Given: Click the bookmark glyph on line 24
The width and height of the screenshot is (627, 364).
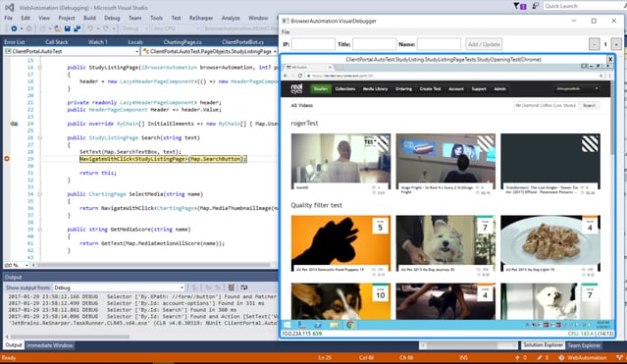Looking at the screenshot, I should click(x=14, y=124).
